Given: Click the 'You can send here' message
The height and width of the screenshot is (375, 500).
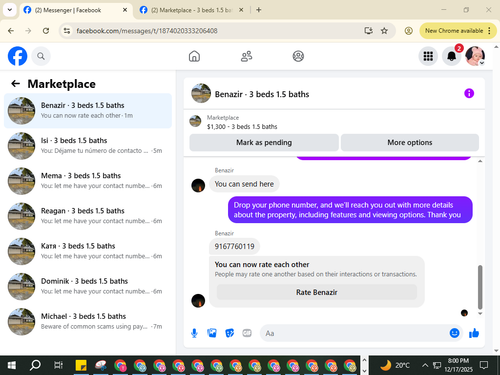Looking at the screenshot, I should point(244,184).
